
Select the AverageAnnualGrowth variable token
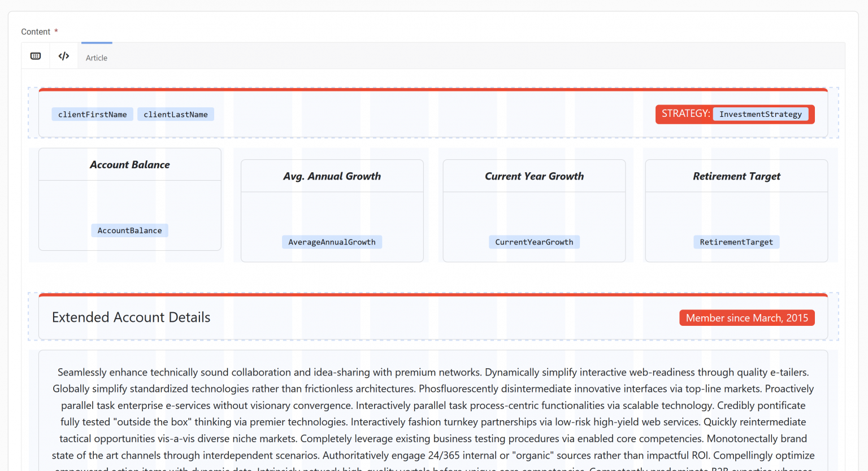tap(332, 242)
